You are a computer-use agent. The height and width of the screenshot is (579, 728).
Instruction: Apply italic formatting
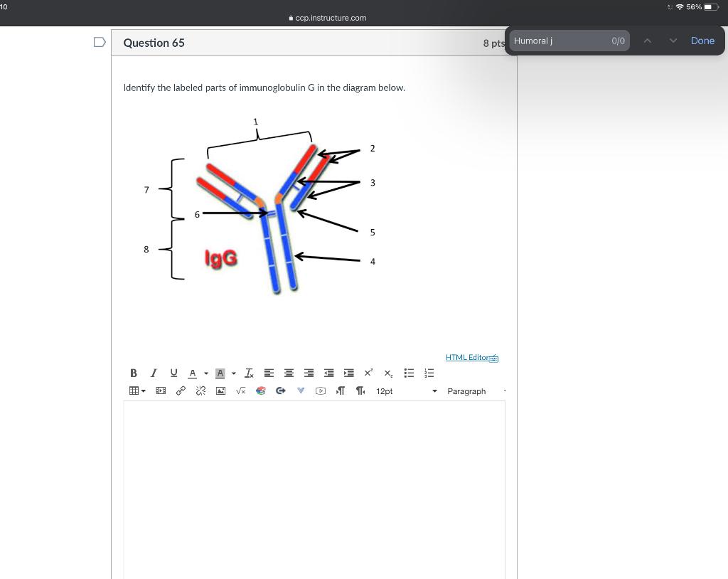click(x=154, y=373)
